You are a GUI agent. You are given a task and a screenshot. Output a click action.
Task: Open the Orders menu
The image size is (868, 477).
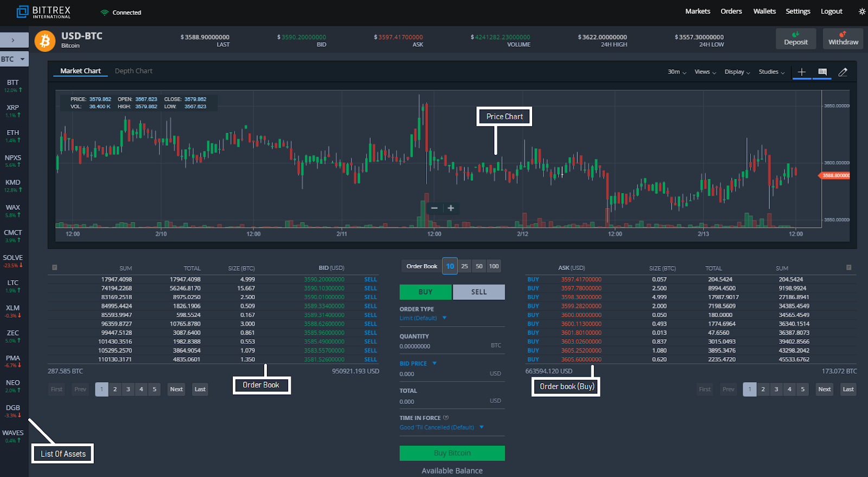(x=731, y=11)
